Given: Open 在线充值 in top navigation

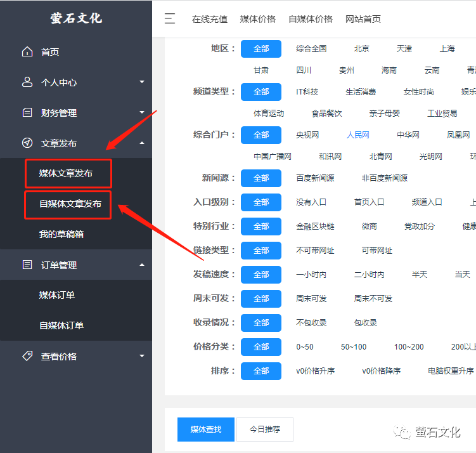Looking at the screenshot, I should (210, 19).
